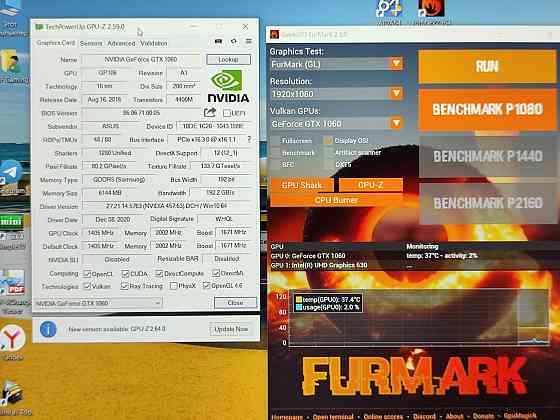Viewport: 560px width, 420px height.
Task: Switch to Validation tab
Action: (x=154, y=43)
